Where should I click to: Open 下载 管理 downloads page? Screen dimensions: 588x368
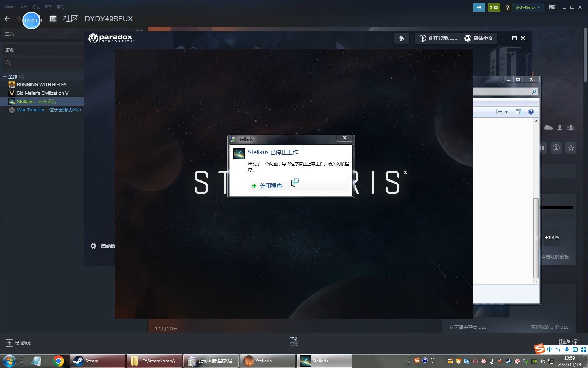(x=294, y=341)
